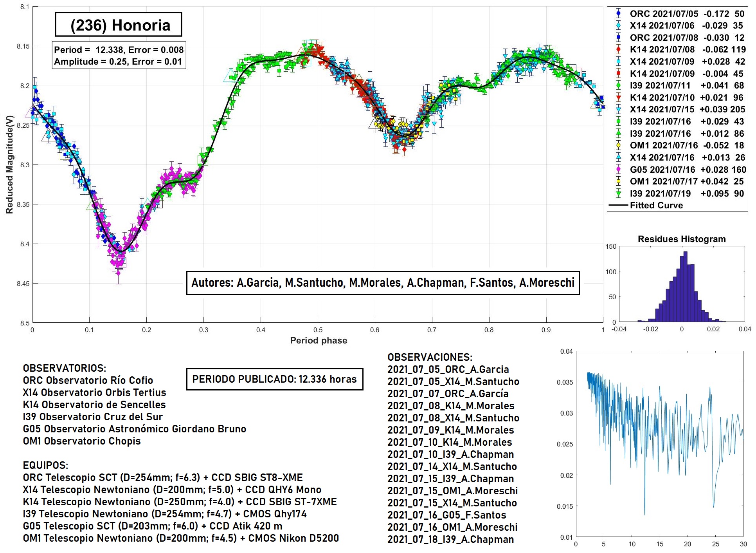Click the tallest bar in the residues histogram
This screenshot has height=553, width=756.
(686, 287)
